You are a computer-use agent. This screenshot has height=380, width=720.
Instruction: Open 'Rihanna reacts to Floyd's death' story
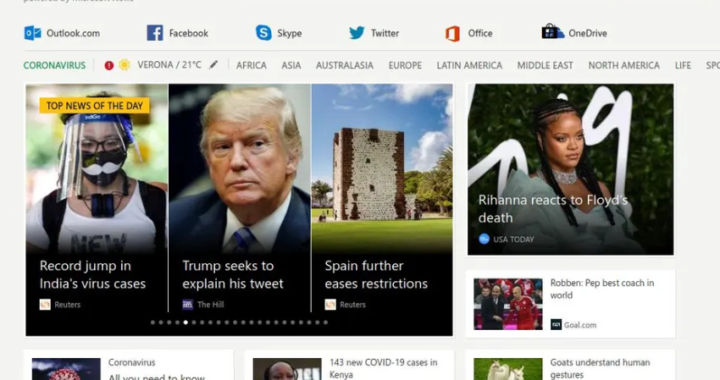(x=553, y=208)
